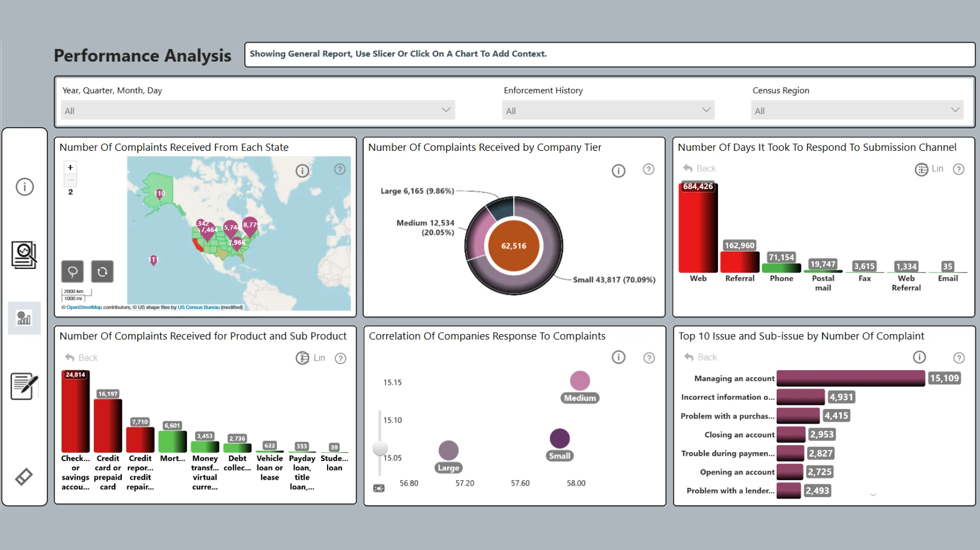Open the Enforcement History dropdown
The width and height of the screenshot is (980, 550).
click(x=608, y=111)
